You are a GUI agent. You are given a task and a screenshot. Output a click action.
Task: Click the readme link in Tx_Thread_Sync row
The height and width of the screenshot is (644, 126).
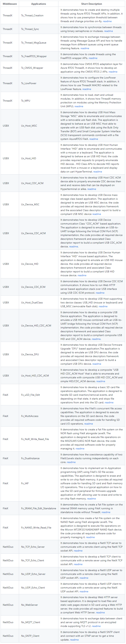click(x=108, y=31)
